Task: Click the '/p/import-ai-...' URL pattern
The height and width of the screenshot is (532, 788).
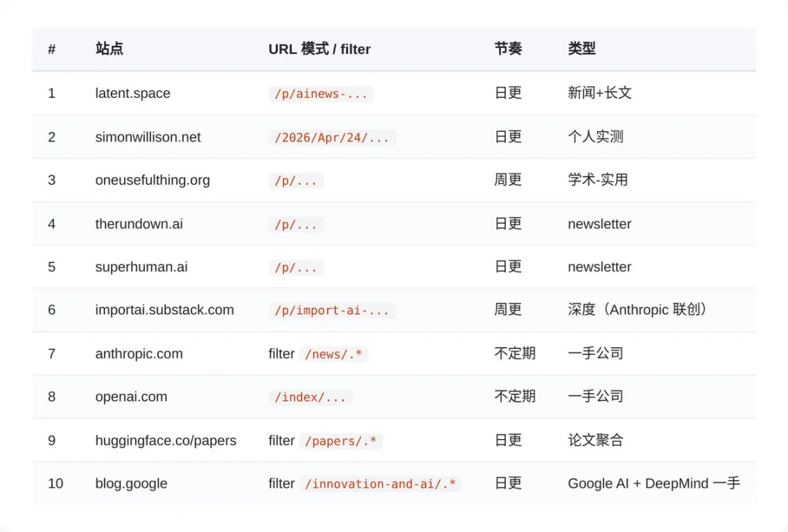Action: pos(332,310)
